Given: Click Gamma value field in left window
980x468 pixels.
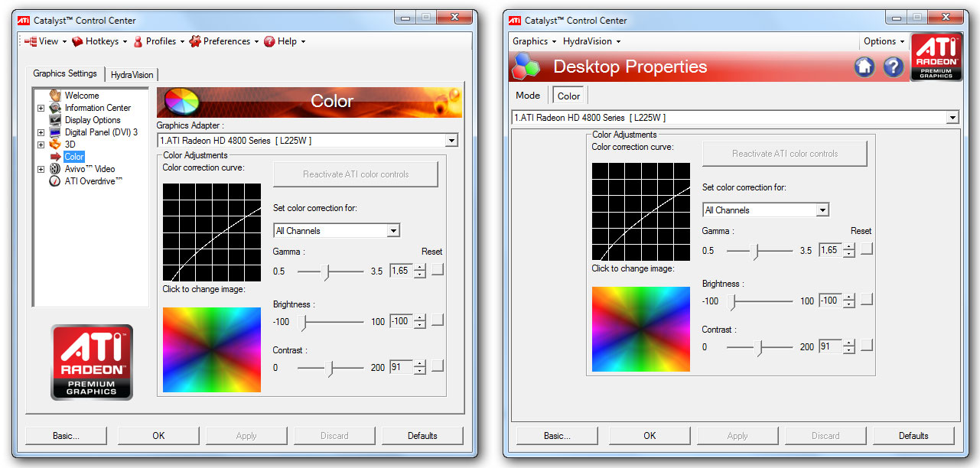Looking at the screenshot, I should (x=401, y=271).
